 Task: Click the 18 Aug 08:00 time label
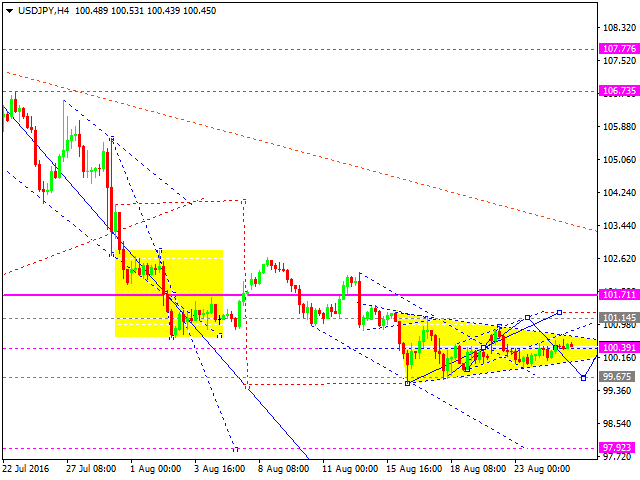click(478, 468)
